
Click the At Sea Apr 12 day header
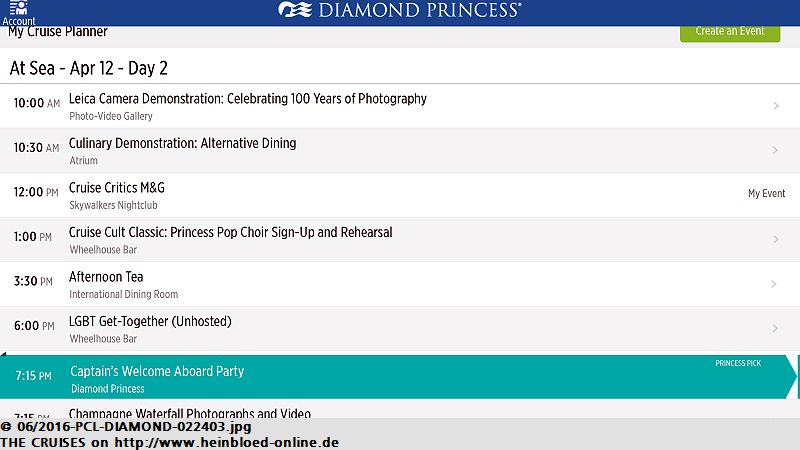click(89, 68)
